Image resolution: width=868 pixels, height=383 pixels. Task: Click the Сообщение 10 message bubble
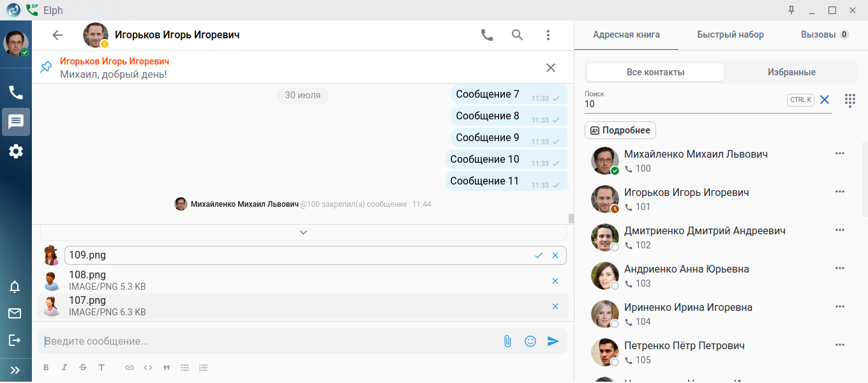pos(507,160)
